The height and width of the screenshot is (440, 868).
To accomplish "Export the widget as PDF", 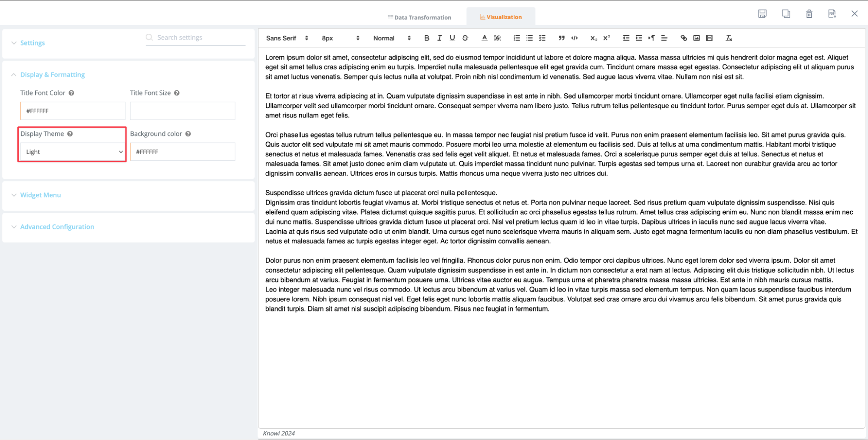I will [832, 13].
